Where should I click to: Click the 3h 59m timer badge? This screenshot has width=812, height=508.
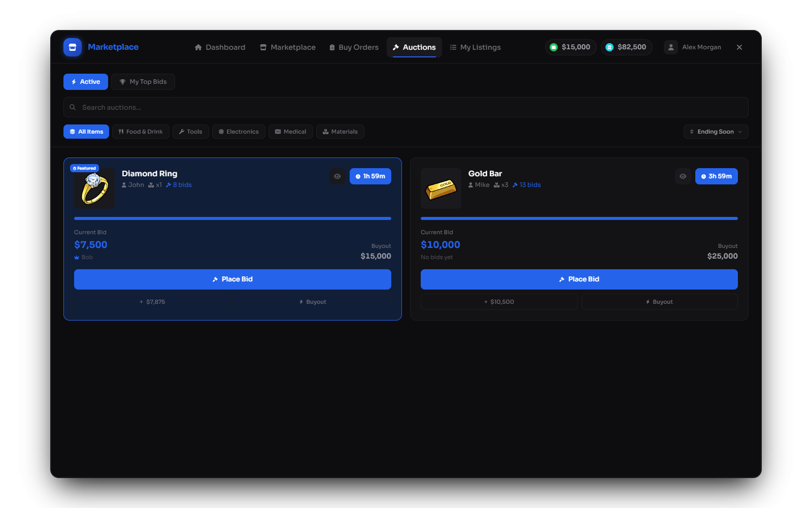pos(717,176)
